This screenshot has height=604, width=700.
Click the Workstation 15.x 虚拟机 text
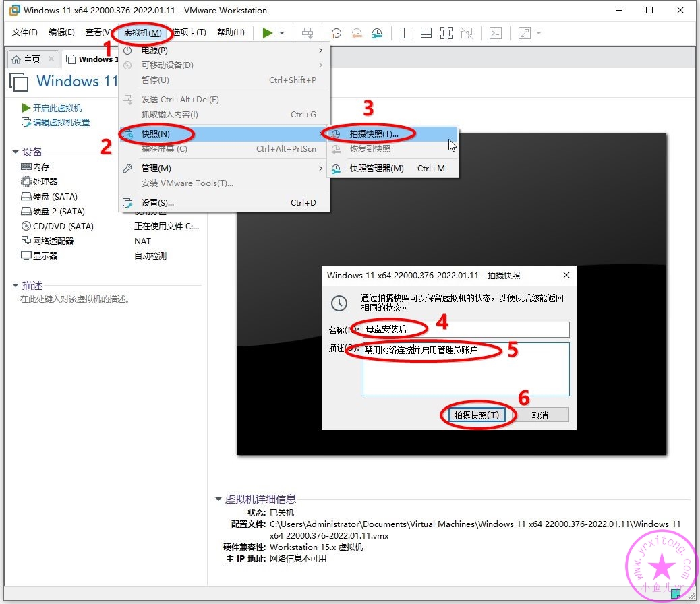(x=316, y=547)
